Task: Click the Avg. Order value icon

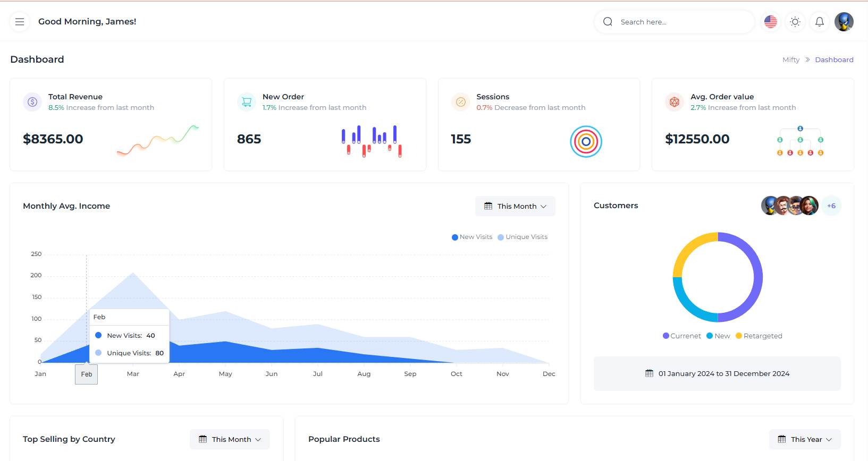Action: click(x=675, y=102)
